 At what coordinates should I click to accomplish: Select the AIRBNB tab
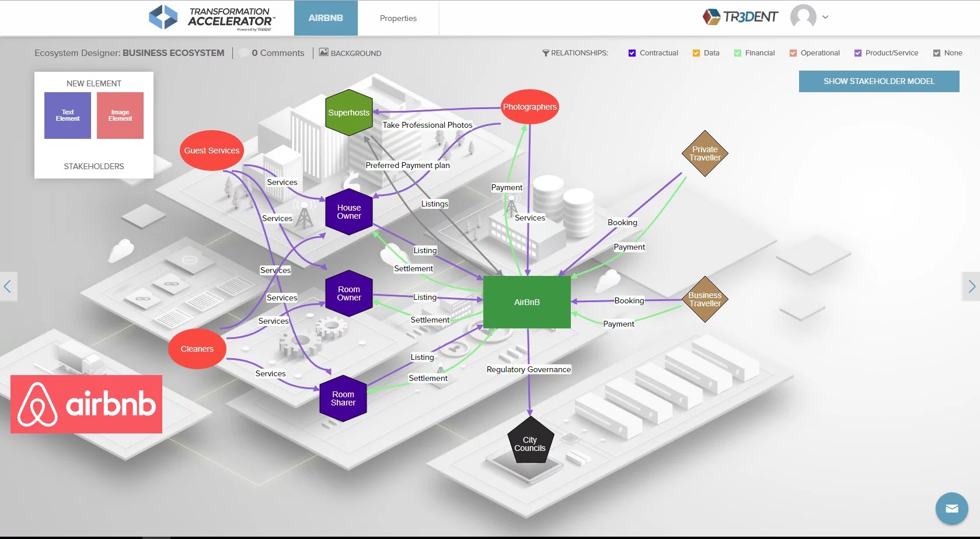325,18
